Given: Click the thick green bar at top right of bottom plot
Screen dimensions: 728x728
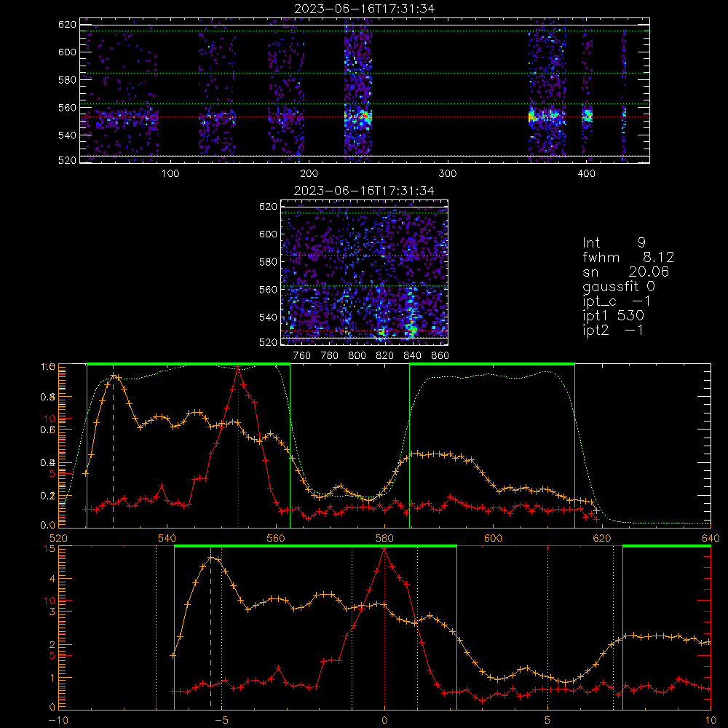Looking at the screenshot, I should click(667, 546).
